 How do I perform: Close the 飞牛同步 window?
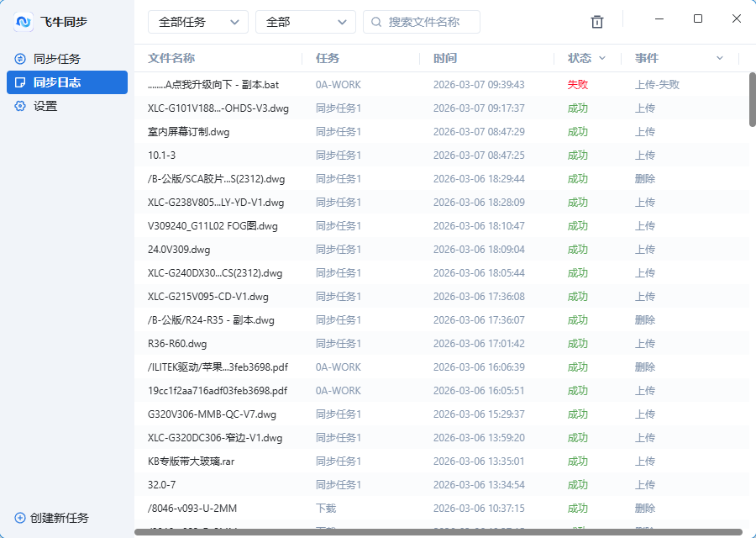coord(736,18)
